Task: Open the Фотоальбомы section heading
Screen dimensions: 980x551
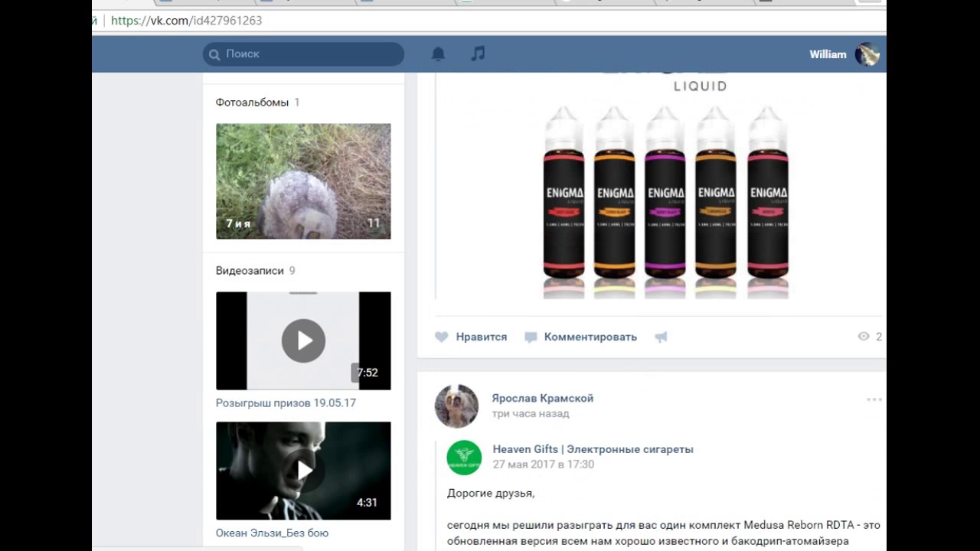Action: click(252, 103)
